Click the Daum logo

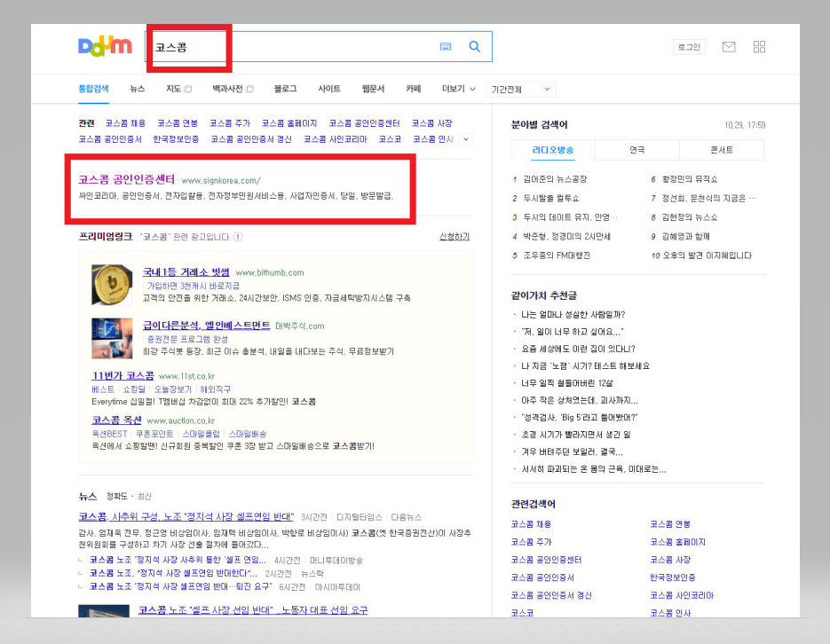[x=105, y=46]
